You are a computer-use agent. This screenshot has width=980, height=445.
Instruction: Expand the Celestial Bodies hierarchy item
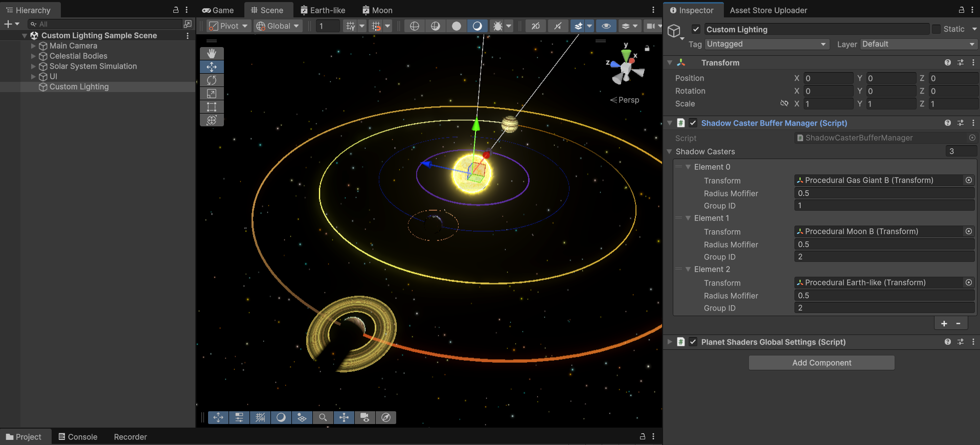pos(33,56)
